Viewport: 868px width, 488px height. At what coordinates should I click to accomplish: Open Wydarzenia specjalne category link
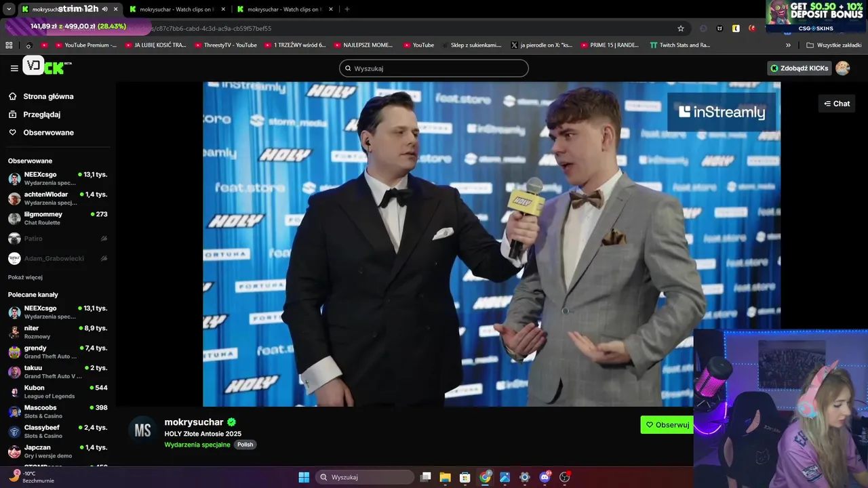(x=197, y=445)
